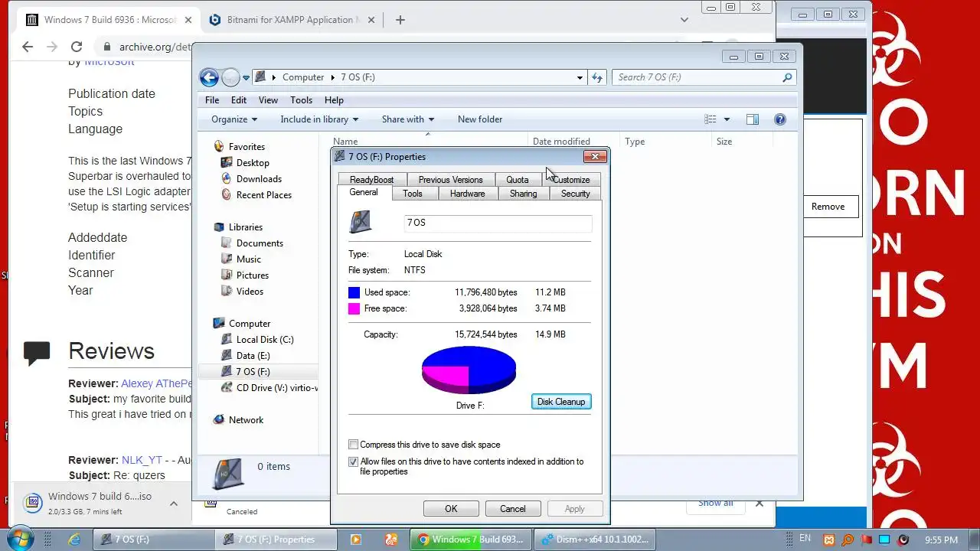
Task: Open the Help menu in Explorer
Action: (334, 100)
